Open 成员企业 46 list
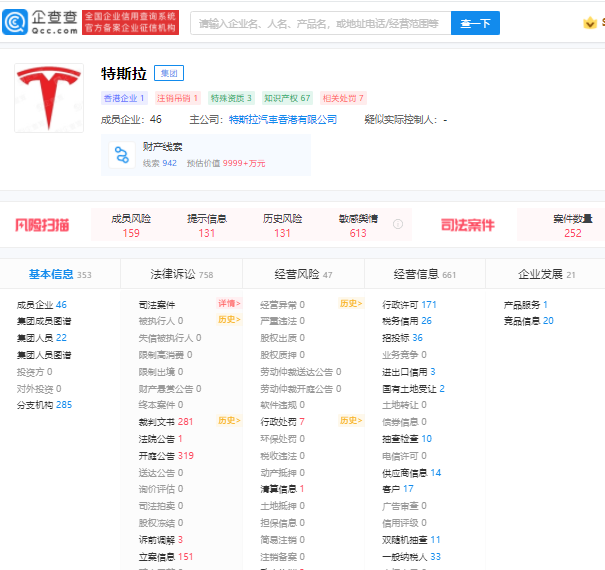The width and height of the screenshot is (605, 570). [x=42, y=305]
